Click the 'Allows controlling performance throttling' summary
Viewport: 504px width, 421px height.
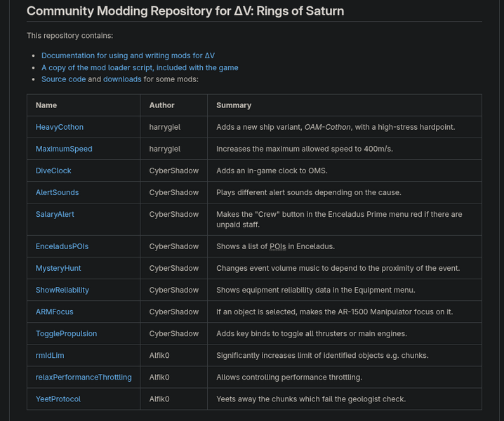tap(289, 377)
